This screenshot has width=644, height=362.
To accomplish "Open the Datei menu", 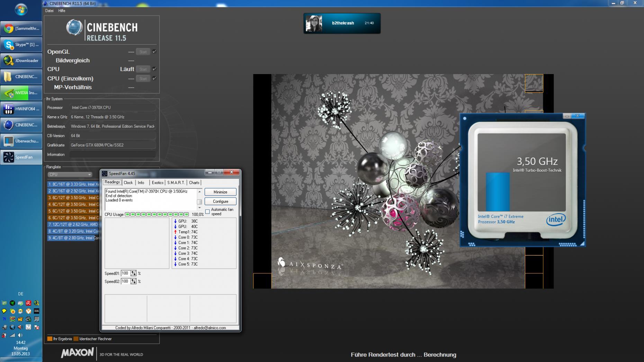I will coord(49,11).
